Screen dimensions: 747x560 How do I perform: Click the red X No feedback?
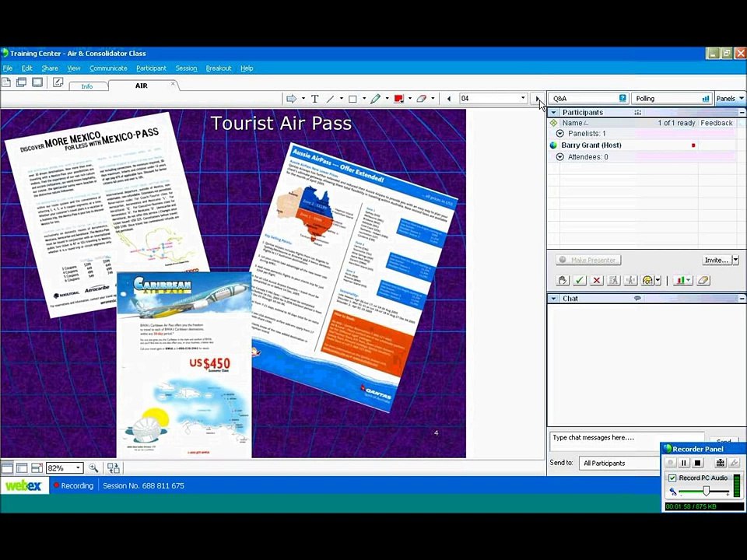(596, 281)
